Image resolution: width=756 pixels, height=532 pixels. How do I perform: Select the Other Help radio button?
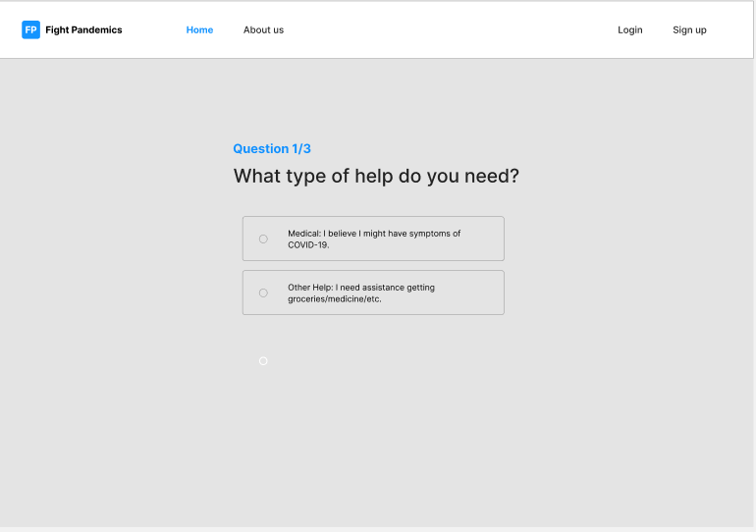(263, 293)
